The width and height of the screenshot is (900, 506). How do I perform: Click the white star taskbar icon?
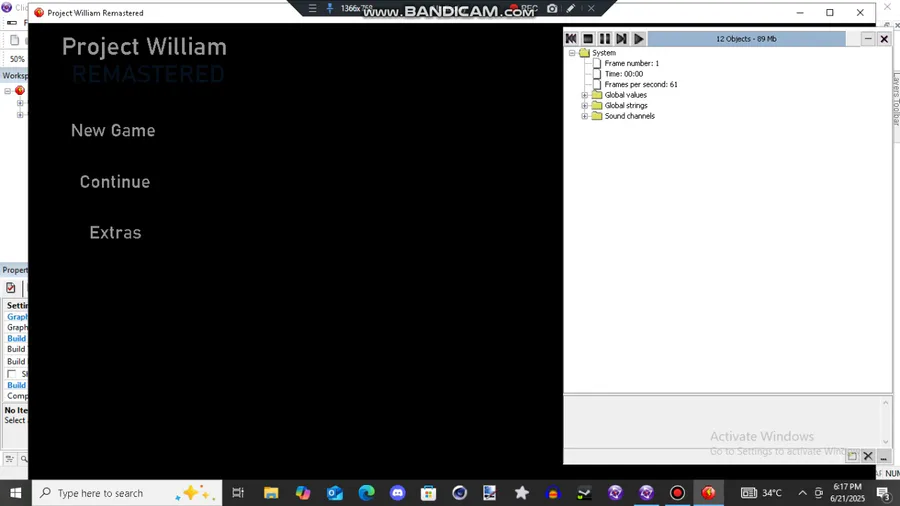(522, 493)
